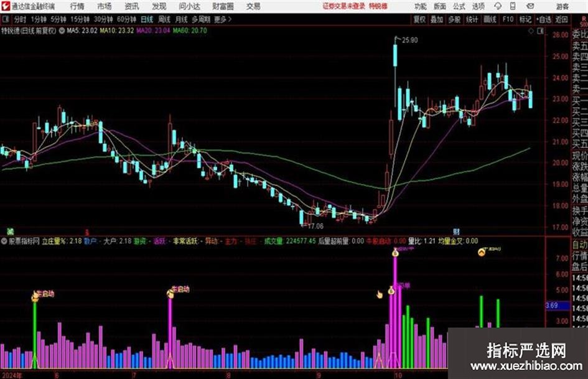This screenshot has height=379, width=588.
Task: Click the 多股 toolbar button
Action: click(454, 19)
